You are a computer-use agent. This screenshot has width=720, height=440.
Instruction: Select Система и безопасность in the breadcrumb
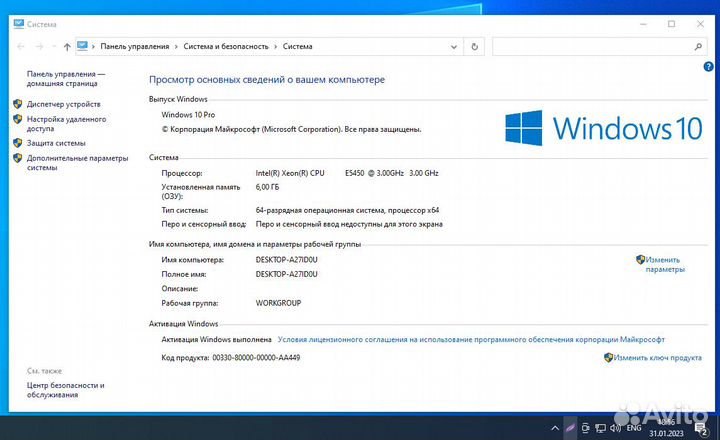pos(226,46)
